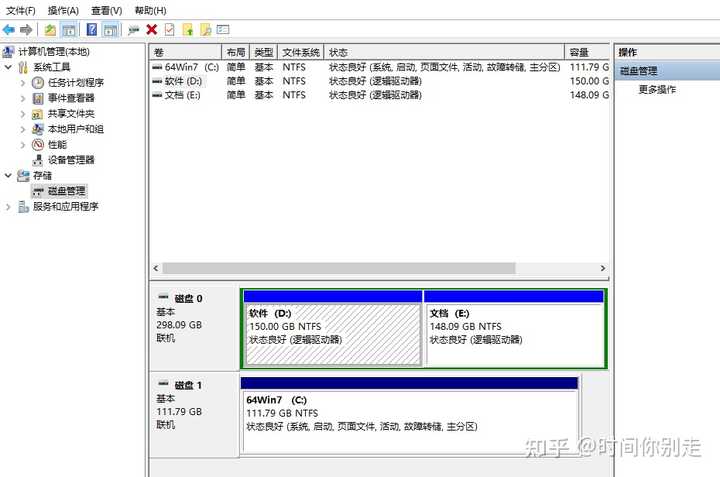Click the 150.00 G capacity cell
The width and height of the screenshot is (720, 477).
click(589, 81)
